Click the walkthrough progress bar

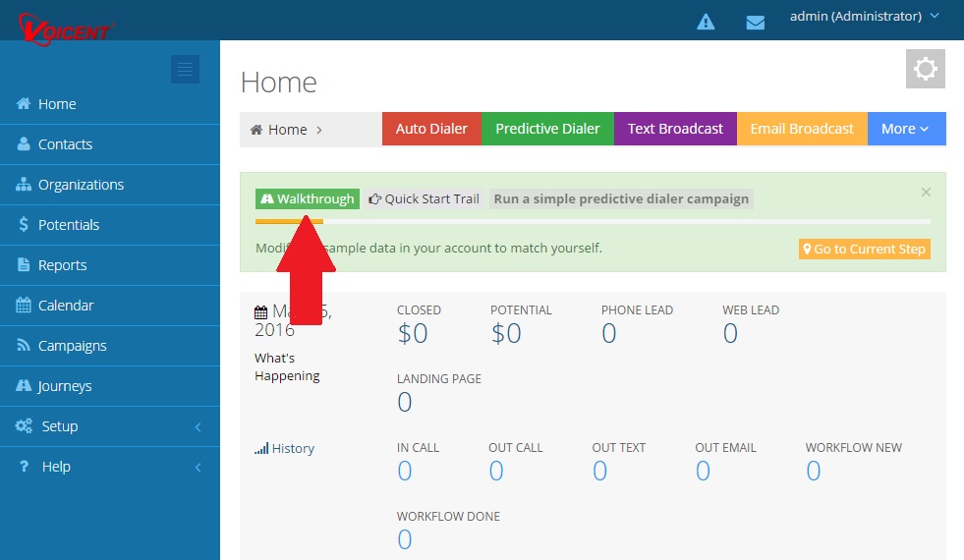[592, 222]
